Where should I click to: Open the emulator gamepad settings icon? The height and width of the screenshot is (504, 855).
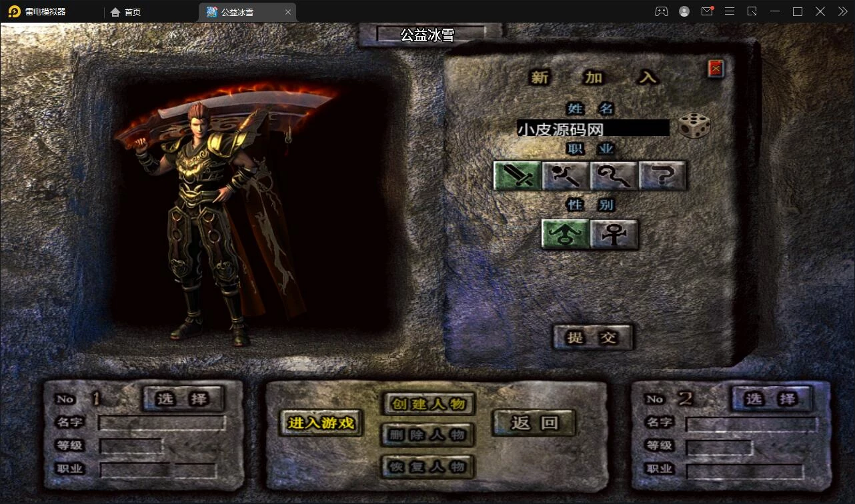click(661, 11)
